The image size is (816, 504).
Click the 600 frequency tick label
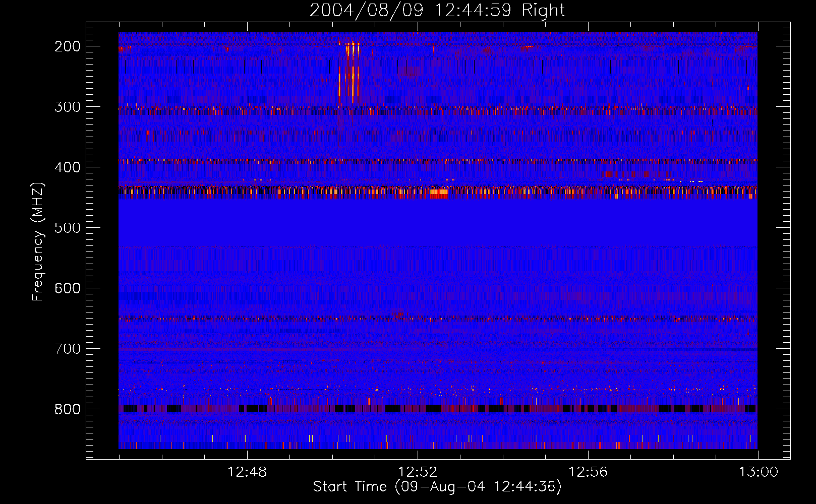pos(68,288)
